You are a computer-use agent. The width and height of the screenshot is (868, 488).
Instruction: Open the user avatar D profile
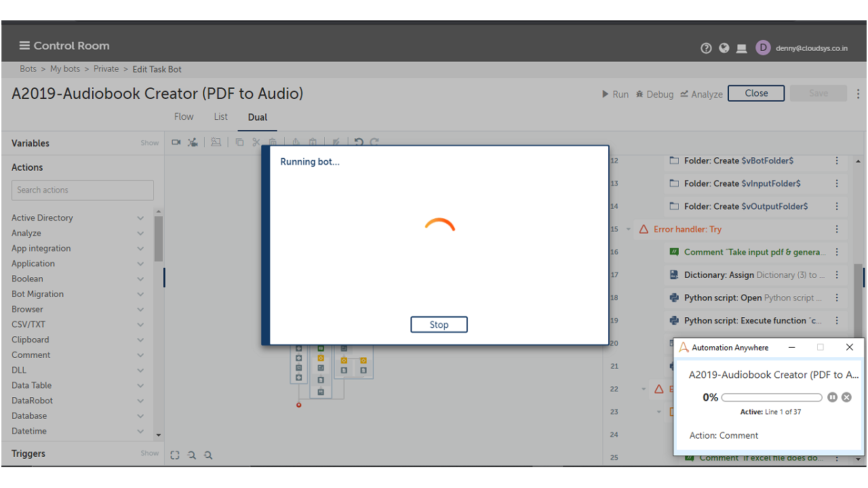(763, 47)
